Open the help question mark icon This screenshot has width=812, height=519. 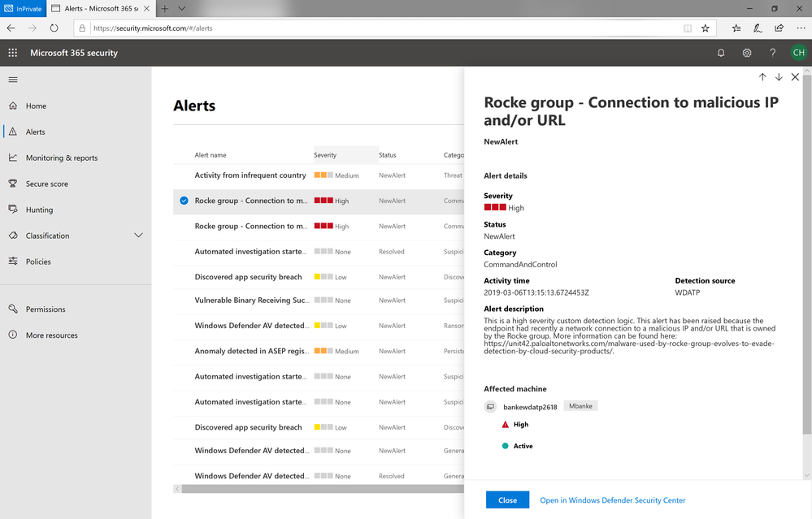(x=773, y=53)
